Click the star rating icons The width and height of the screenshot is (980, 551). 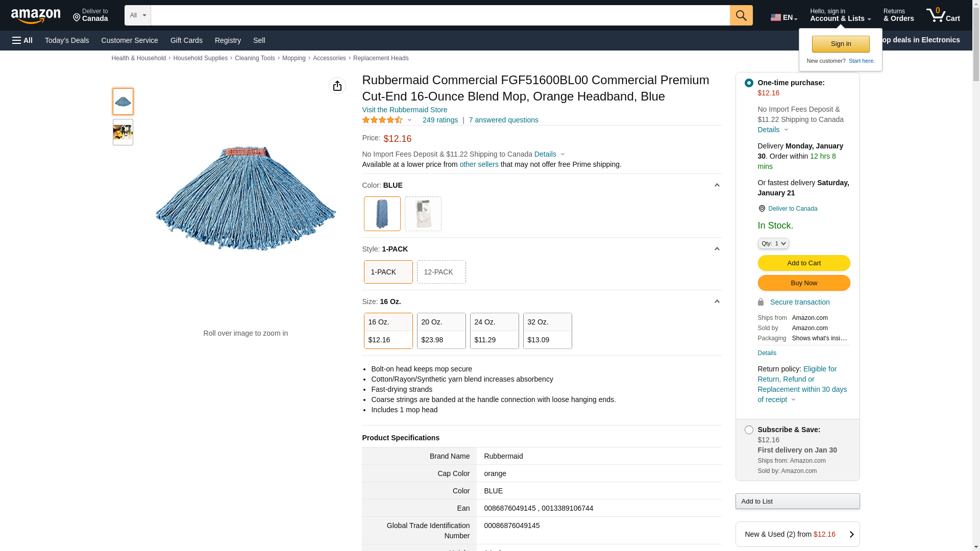(x=382, y=120)
